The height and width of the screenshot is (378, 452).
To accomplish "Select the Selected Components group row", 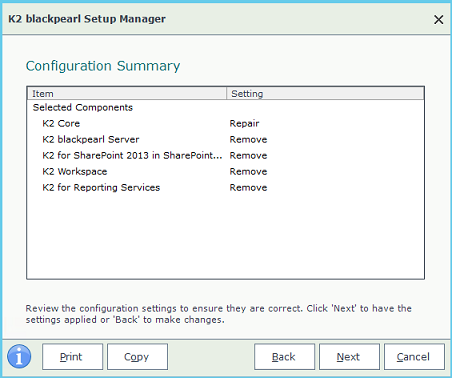I will pyautogui.click(x=225, y=107).
